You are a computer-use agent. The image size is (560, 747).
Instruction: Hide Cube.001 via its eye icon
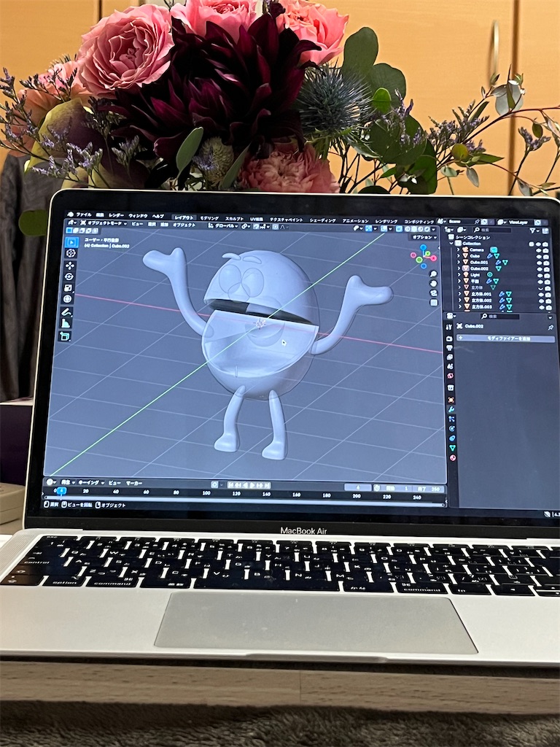click(539, 263)
